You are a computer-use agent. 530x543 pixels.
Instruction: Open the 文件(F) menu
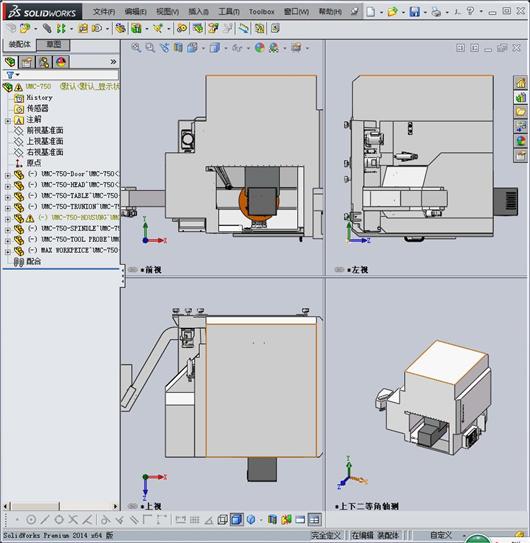coord(104,12)
